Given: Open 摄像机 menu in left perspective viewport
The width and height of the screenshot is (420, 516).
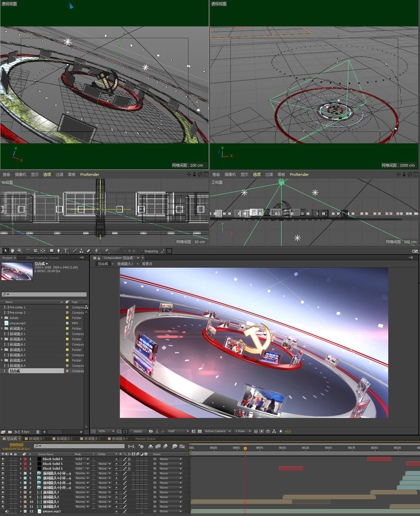Looking at the screenshot, I should 20,175.
